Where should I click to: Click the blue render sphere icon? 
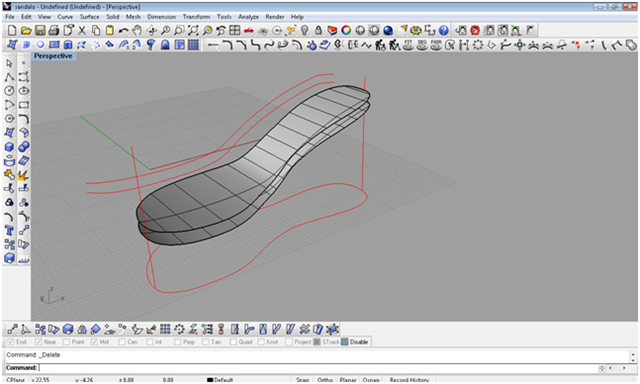point(388,30)
